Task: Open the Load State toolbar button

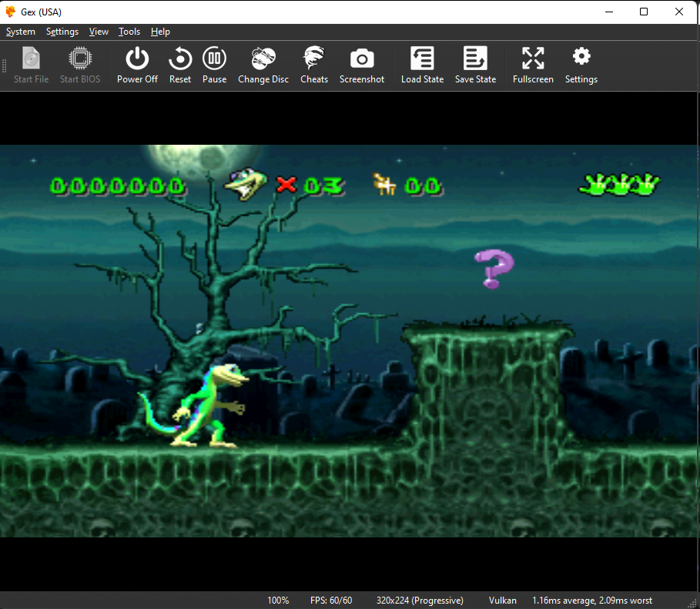Action: pos(422,65)
